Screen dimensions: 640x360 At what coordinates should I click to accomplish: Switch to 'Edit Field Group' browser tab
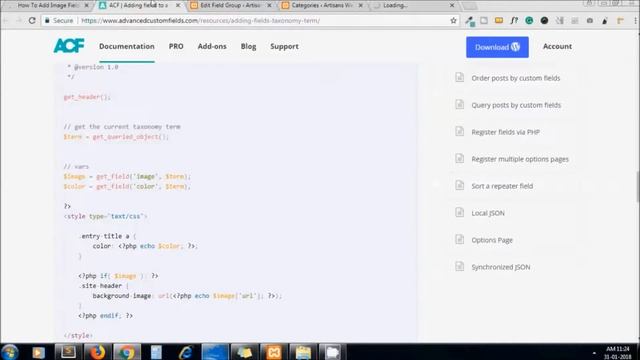tap(230, 5)
